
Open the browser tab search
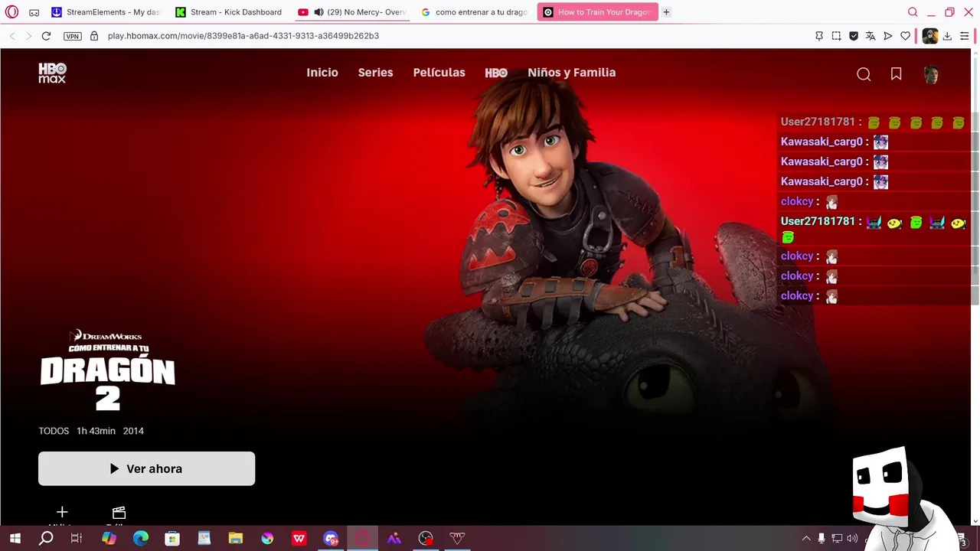913,12
